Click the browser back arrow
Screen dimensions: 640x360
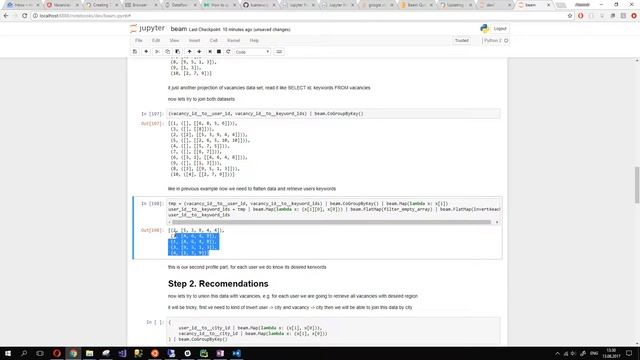click(6, 16)
